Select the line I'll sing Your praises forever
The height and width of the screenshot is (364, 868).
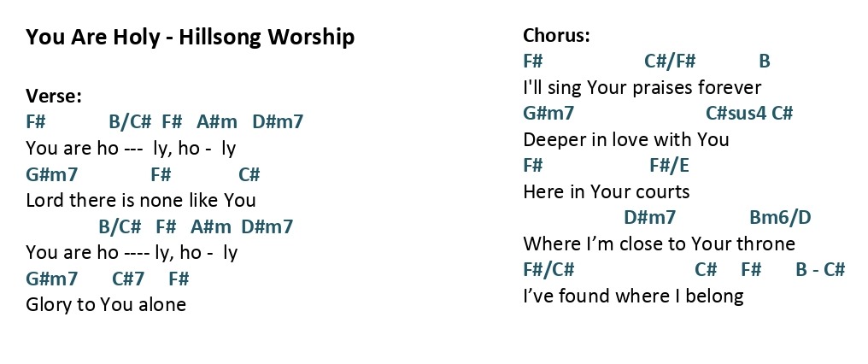(642, 87)
